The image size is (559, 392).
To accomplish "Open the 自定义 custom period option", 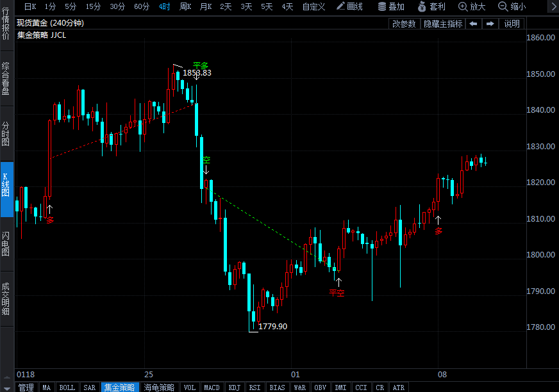I will point(313,6).
